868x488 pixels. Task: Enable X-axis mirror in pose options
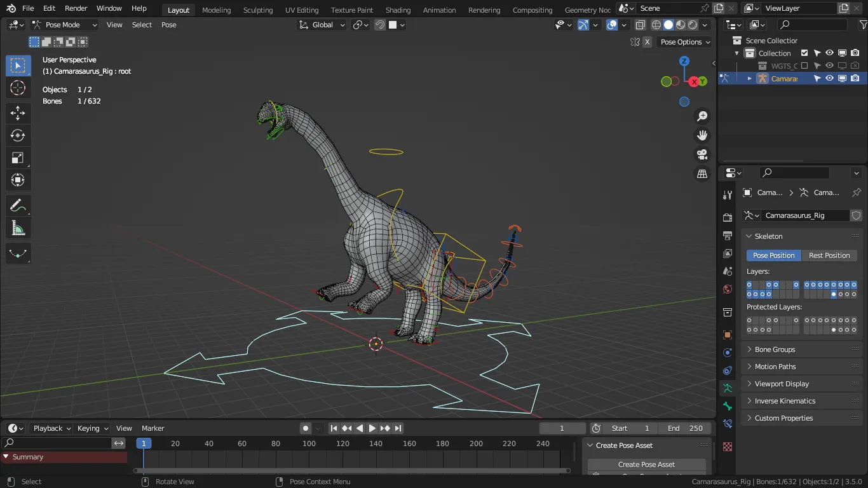coord(647,42)
